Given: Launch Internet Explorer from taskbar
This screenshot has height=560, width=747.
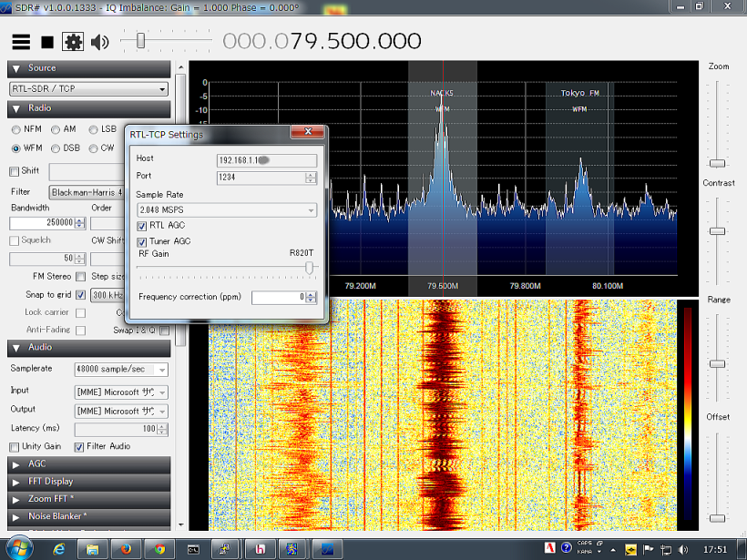Looking at the screenshot, I should point(59,549).
